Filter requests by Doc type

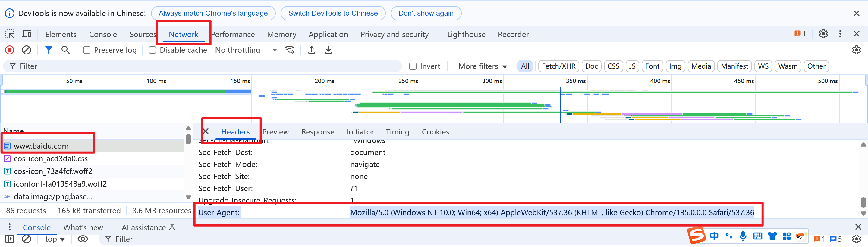coord(591,66)
